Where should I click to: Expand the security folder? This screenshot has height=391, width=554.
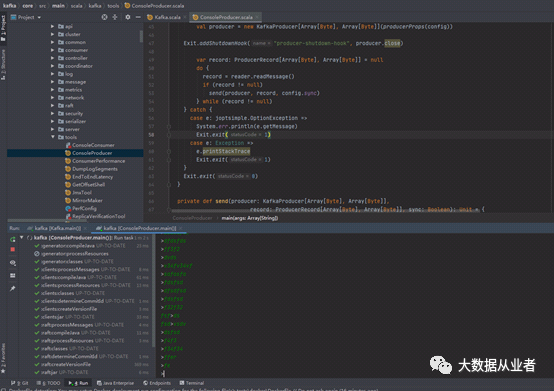click(52, 113)
